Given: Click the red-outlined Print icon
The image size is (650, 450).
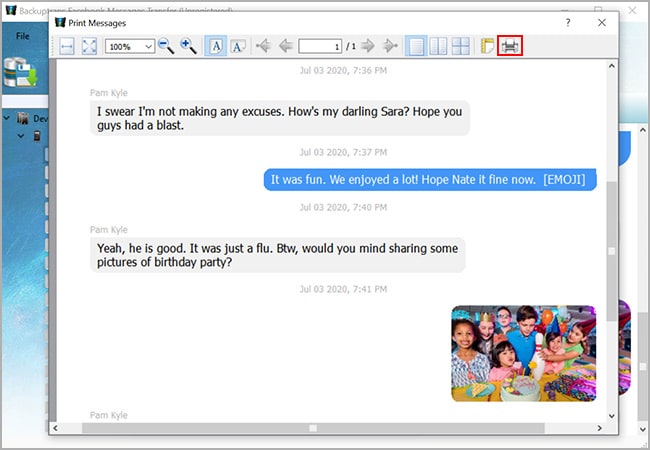Looking at the screenshot, I should (x=510, y=46).
